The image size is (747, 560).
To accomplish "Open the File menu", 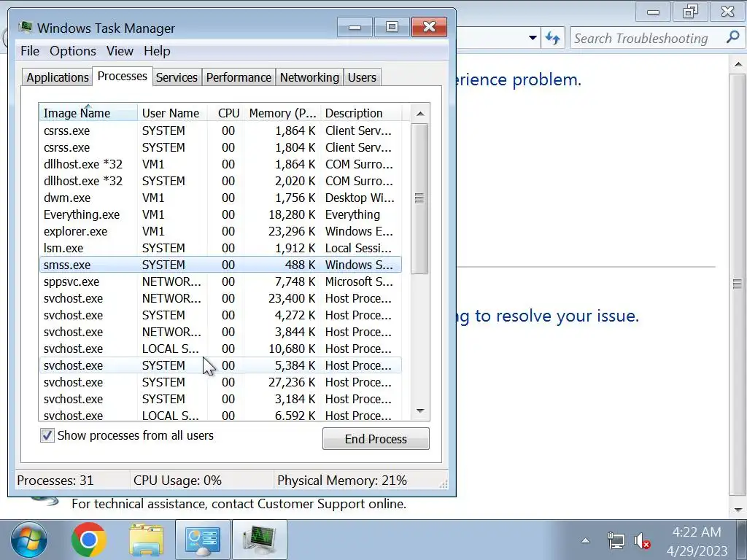I will 30,51.
